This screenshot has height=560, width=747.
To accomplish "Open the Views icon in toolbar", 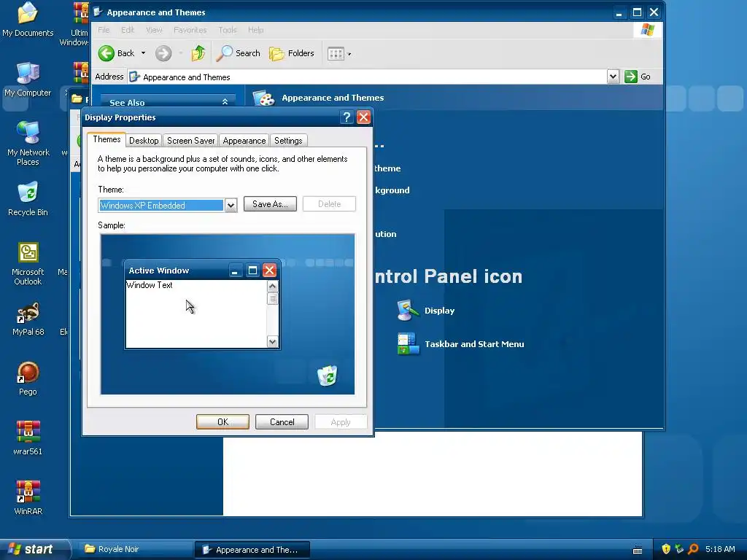I will point(336,54).
